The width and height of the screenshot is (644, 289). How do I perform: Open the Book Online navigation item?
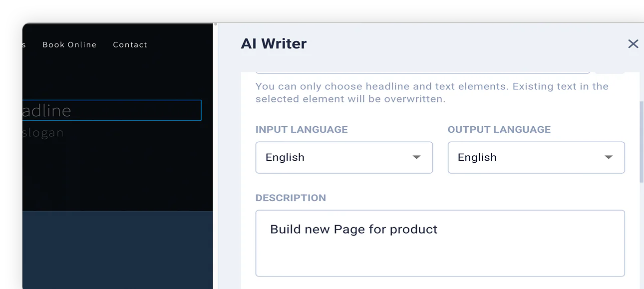[69, 44]
